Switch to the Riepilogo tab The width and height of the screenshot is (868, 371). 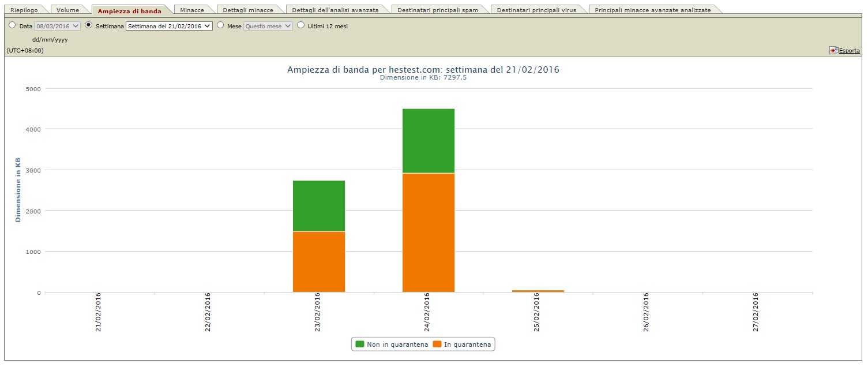[24, 10]
